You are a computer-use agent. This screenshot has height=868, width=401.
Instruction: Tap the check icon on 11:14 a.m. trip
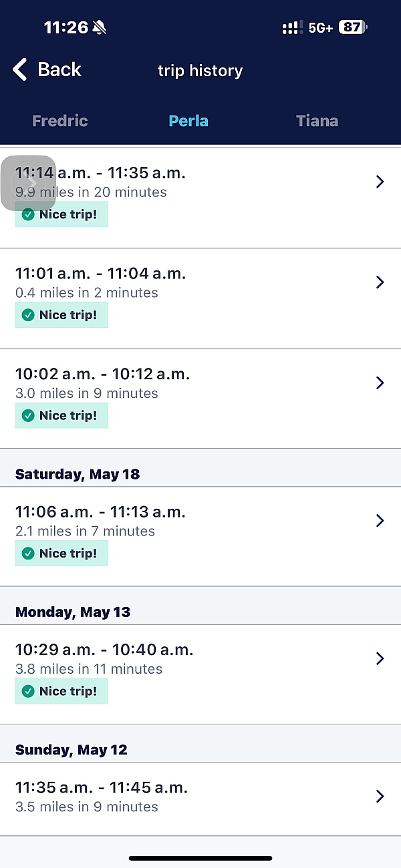28,215
